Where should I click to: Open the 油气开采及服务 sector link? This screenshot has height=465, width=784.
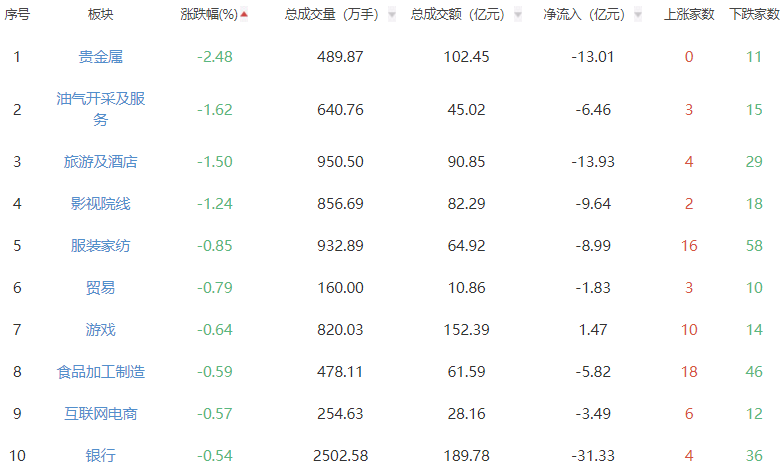[100, 109]
